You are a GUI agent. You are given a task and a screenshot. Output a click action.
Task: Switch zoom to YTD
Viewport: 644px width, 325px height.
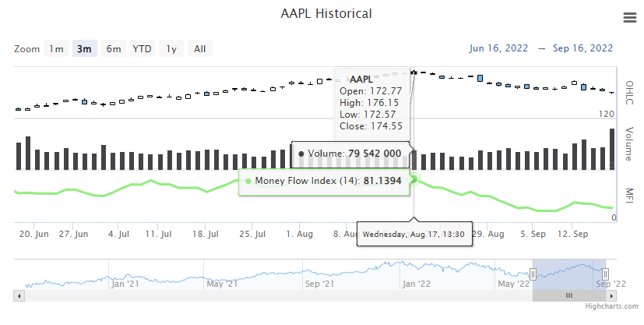(x=142, y=48)
